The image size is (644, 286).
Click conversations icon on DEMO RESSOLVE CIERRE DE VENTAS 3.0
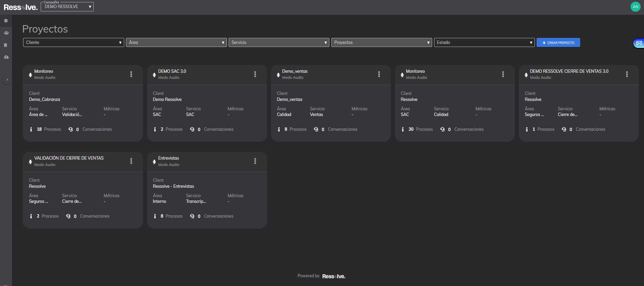(x=564, y=129)
